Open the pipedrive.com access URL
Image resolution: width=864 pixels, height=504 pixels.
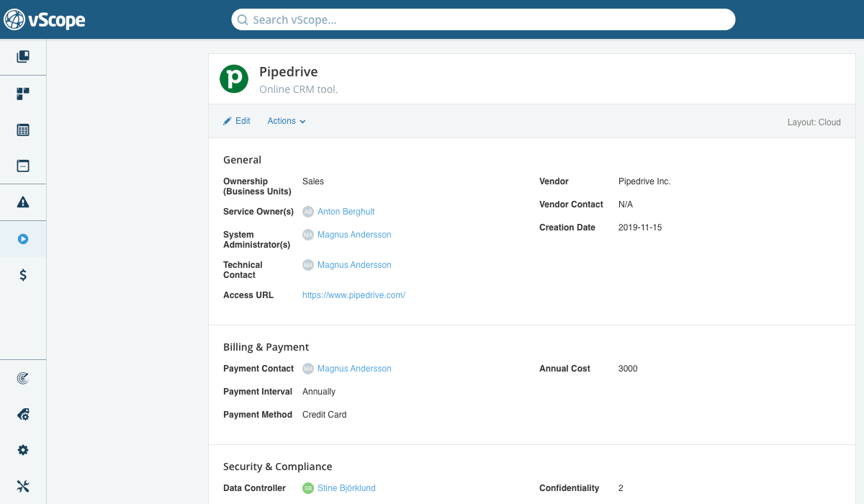click(354, 295)
